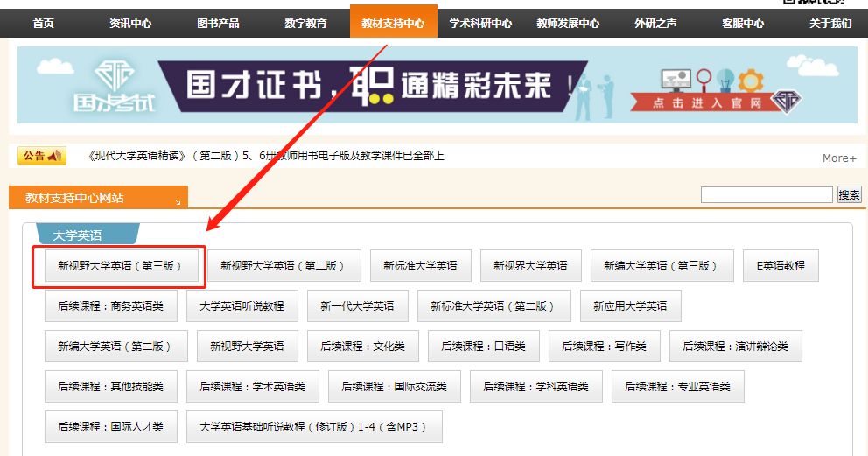Open the plain 新视野大学英语 button in third row

[248, 347]
